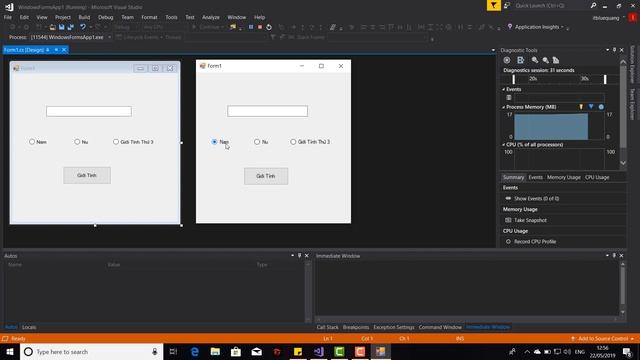Open the Autos panel window options dropdown

click(292, 256)
